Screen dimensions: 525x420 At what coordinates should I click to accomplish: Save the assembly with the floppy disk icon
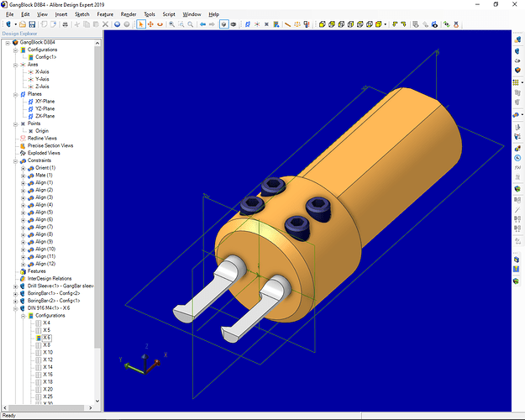(x=32, y=24)
